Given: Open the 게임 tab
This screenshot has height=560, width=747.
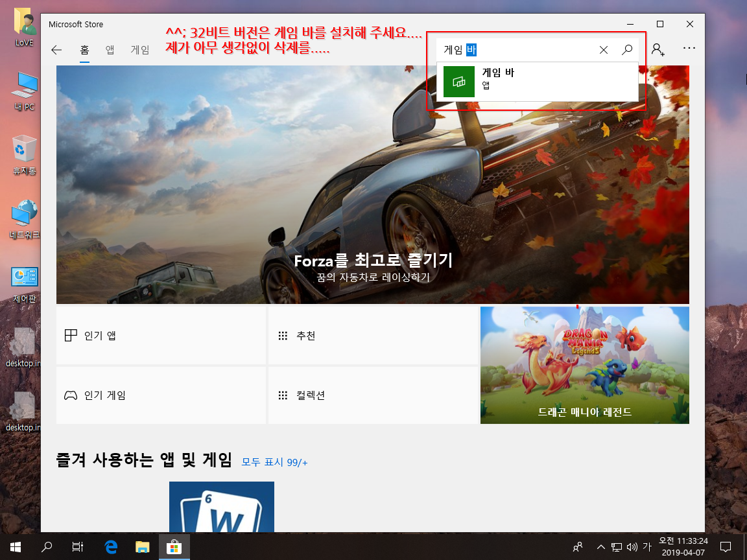Looking at the screenshot, I should [140, 49].
